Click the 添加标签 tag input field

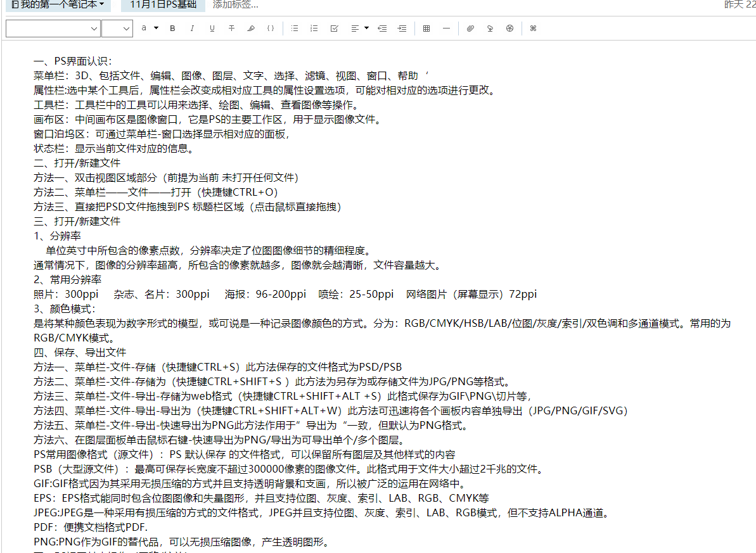coord(236,5)
